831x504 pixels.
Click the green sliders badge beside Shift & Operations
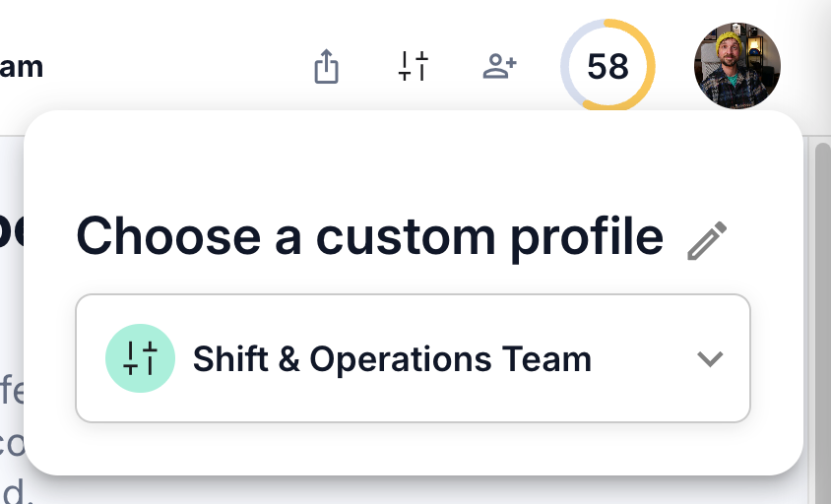point(141,358)
